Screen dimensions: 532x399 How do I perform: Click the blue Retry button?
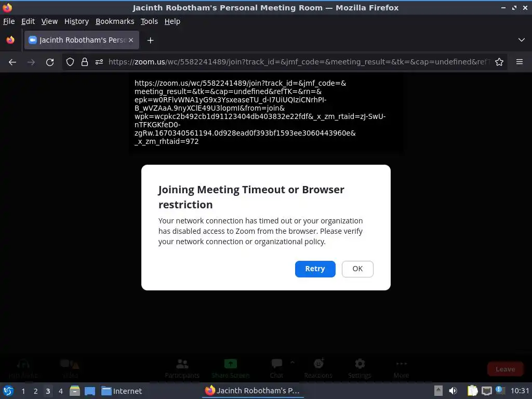[315, 269]
